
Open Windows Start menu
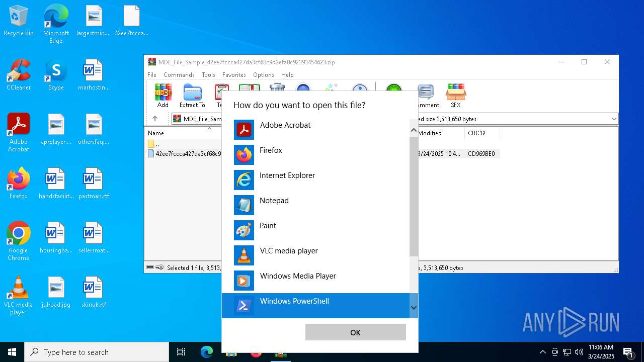pyautogui.click(x=12, y=352)
